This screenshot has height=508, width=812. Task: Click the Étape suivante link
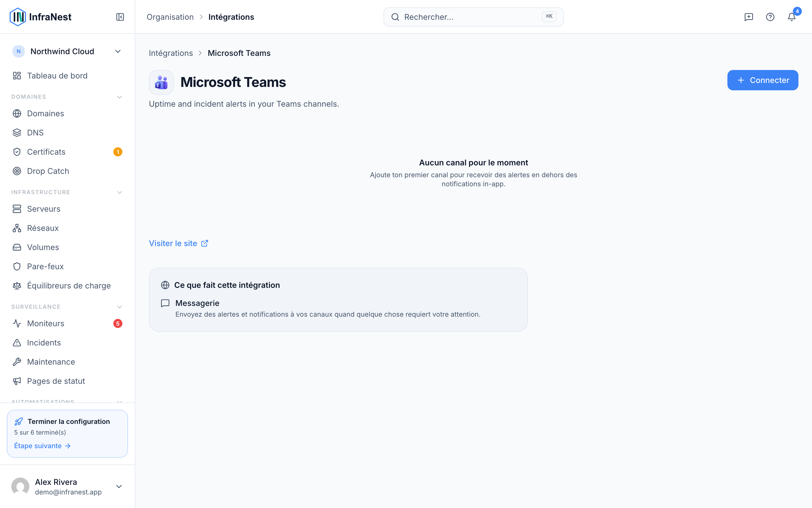click(42, 446)
